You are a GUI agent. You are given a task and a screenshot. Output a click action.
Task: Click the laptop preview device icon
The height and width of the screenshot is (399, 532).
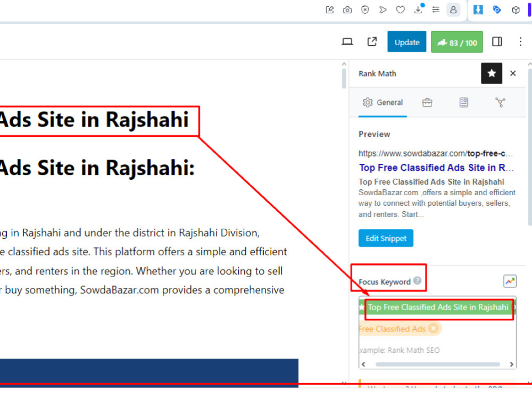click(347, 41)
